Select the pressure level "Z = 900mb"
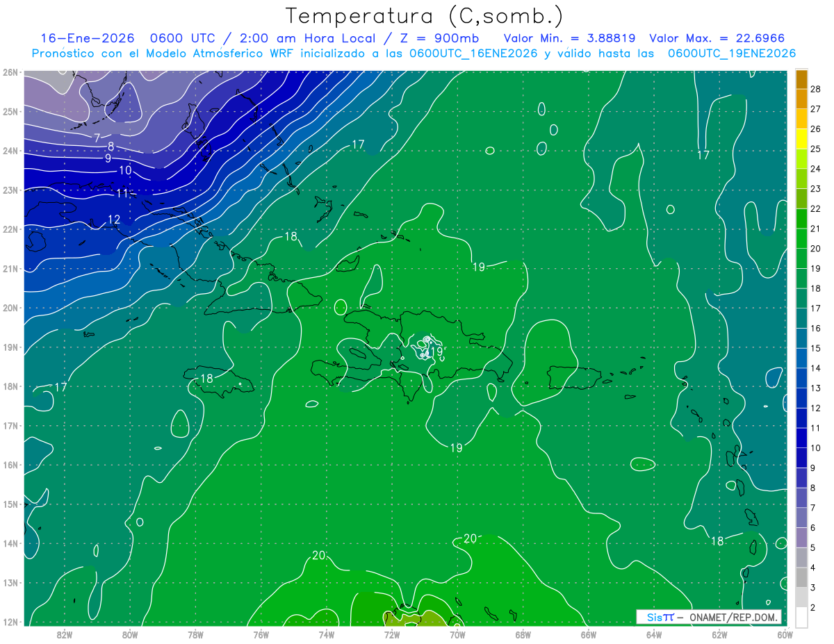 [439, 38]
